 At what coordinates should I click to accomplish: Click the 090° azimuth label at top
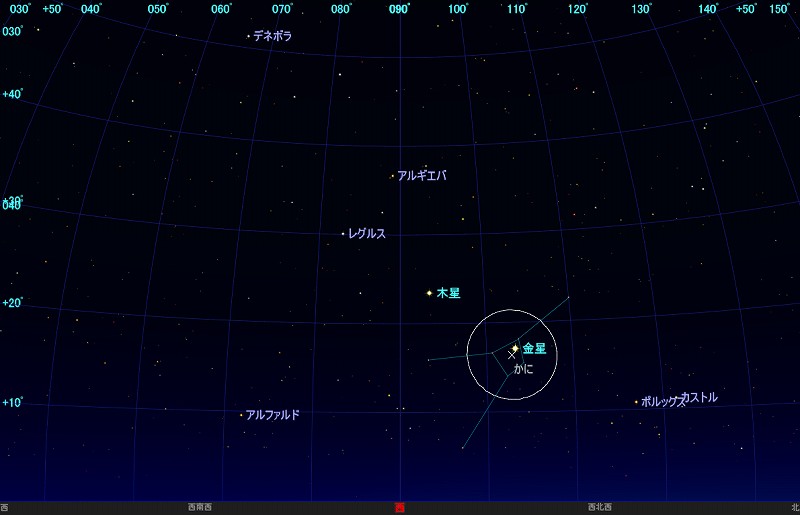pos(399,10)
